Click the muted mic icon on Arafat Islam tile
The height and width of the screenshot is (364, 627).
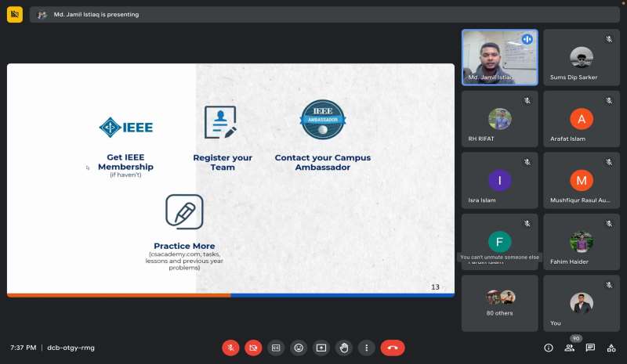609,101
